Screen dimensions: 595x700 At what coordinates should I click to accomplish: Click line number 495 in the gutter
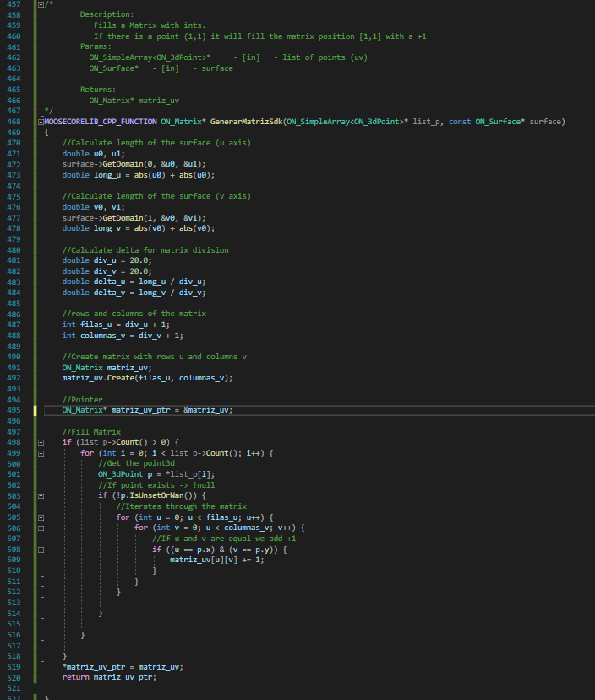pyautogui.click(x=14, y=410)
